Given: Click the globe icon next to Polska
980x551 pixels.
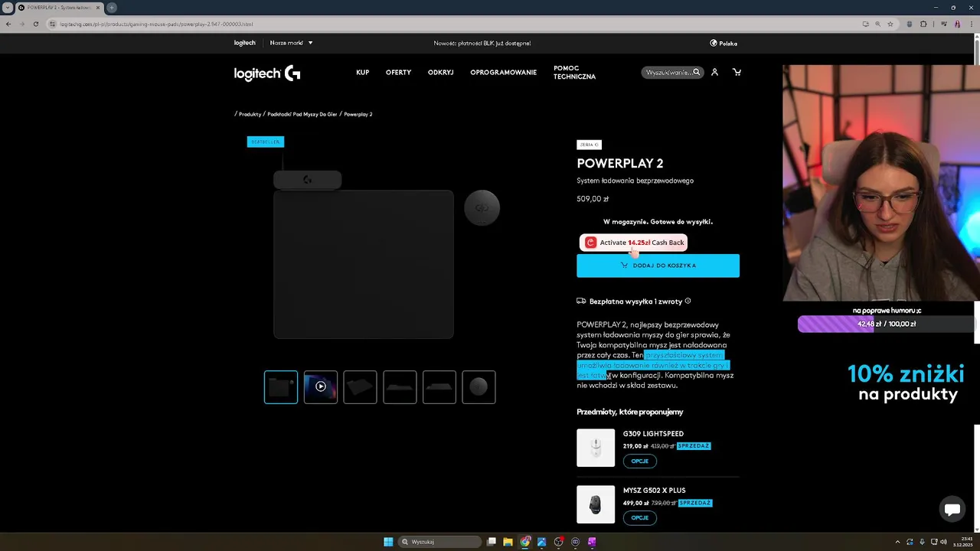Looking at the screenshot, I should click(714, 44).
